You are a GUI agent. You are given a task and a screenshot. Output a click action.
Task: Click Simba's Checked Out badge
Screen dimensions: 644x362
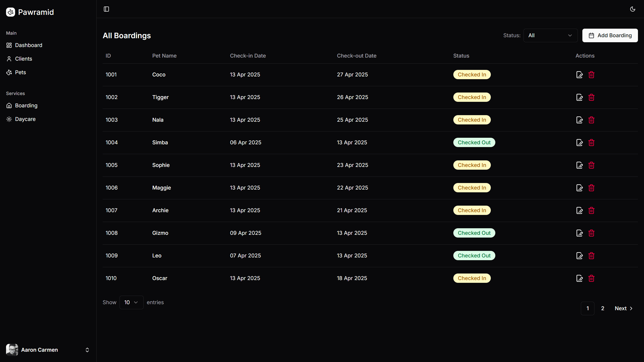tap(474, 143)
